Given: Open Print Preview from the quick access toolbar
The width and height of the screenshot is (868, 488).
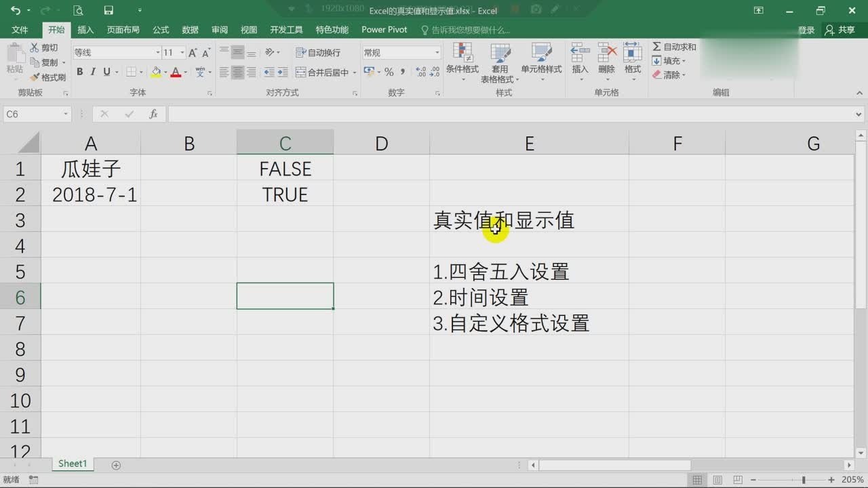Looking at the screenshot, I should point(78,10).
